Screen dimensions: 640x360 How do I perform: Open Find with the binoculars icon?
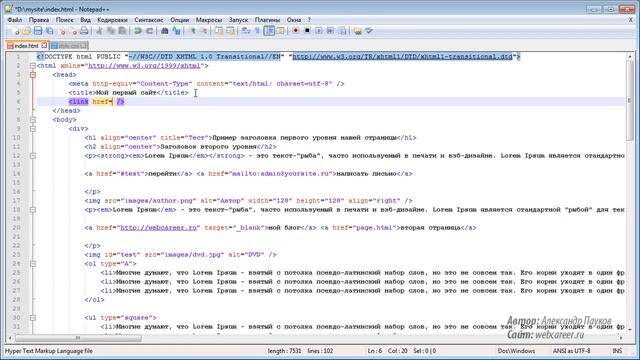click(x=164, y=31)
